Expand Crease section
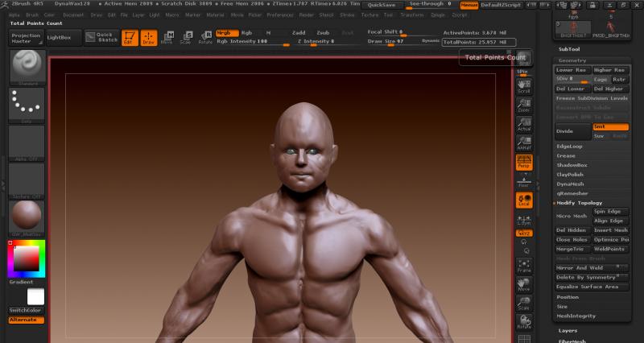Screen dimensions: 644x343 (x=566, y=156)
